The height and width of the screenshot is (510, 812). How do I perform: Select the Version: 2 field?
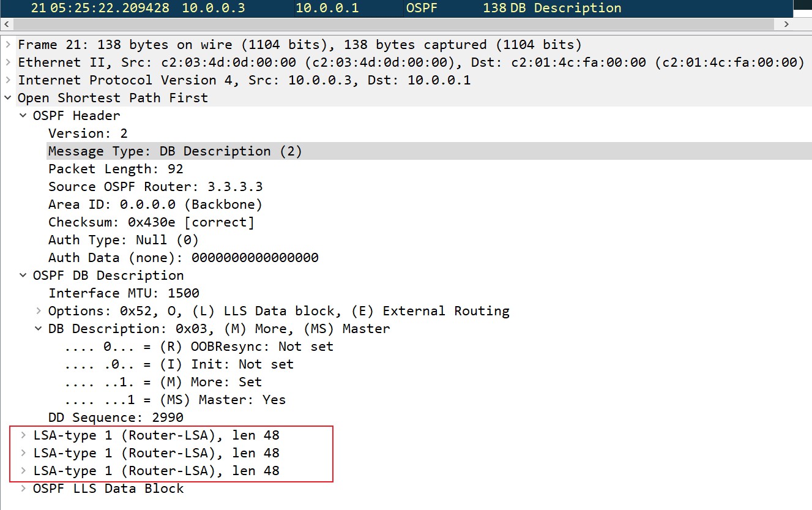(88, 133)
